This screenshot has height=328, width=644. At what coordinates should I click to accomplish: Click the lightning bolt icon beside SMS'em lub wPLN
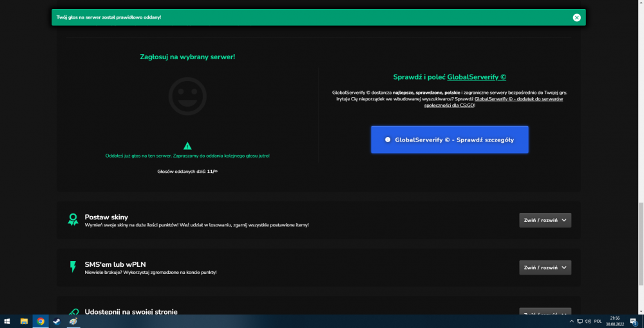[x=73, y=267]
